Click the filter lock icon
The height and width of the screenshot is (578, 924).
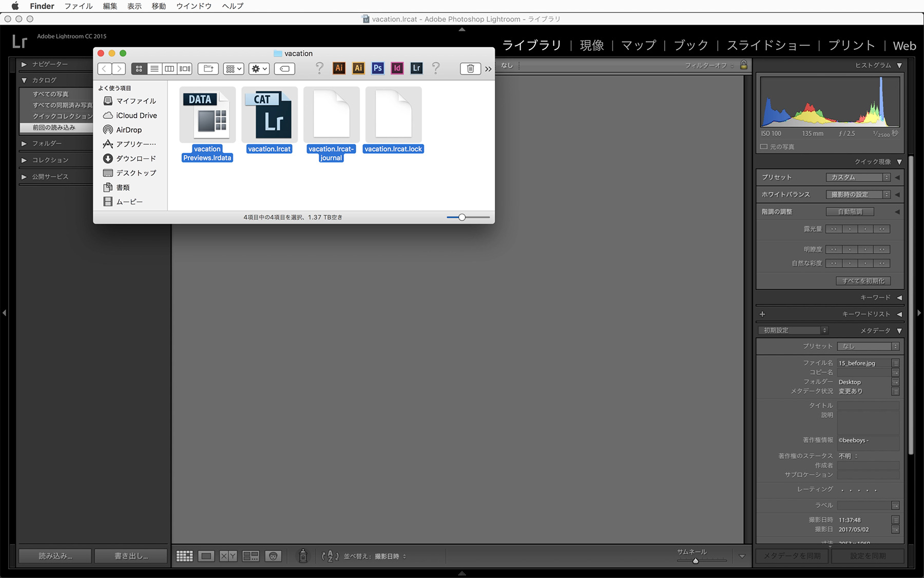point(744,65)
